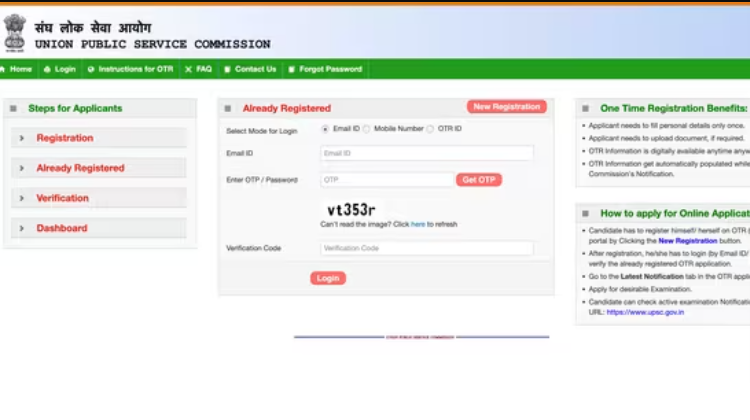Open Instructions for OTR menu item
Image resolution: width=750 pixels, height=420 pixels.
click(x=136, y=69)
